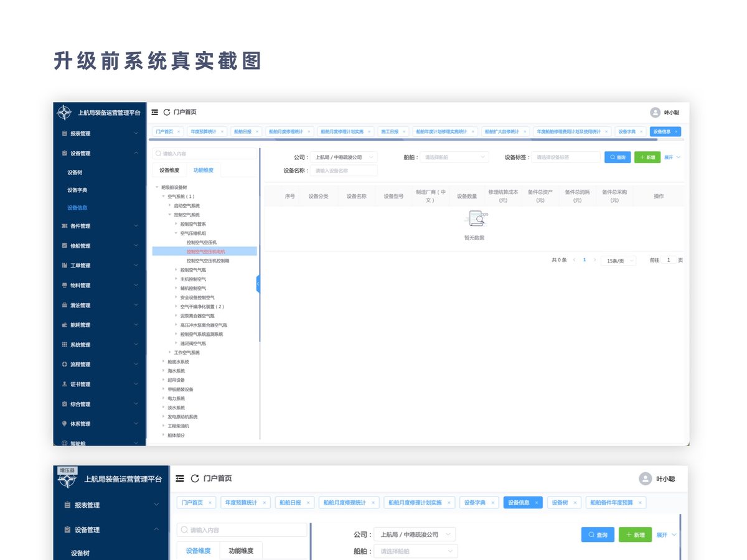Click the pagination jump-to-page input box
Viewport: 747px width, 560px height.
click(x=669, y=260)
